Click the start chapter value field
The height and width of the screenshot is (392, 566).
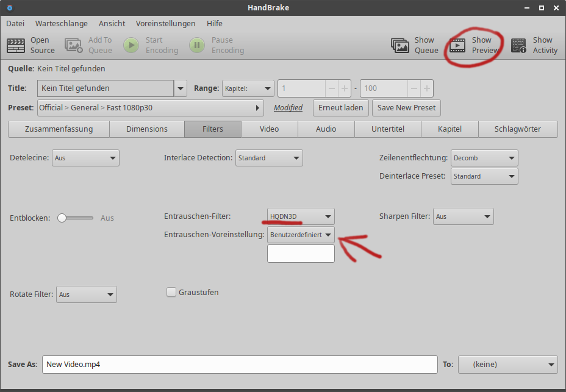[302, 88]
